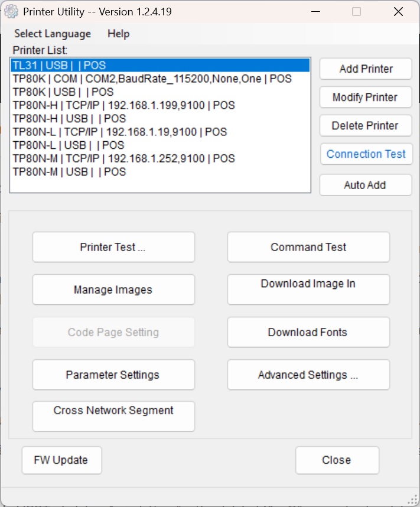Click the Auto Add button
Screen dimensions: 420x507
366,185
